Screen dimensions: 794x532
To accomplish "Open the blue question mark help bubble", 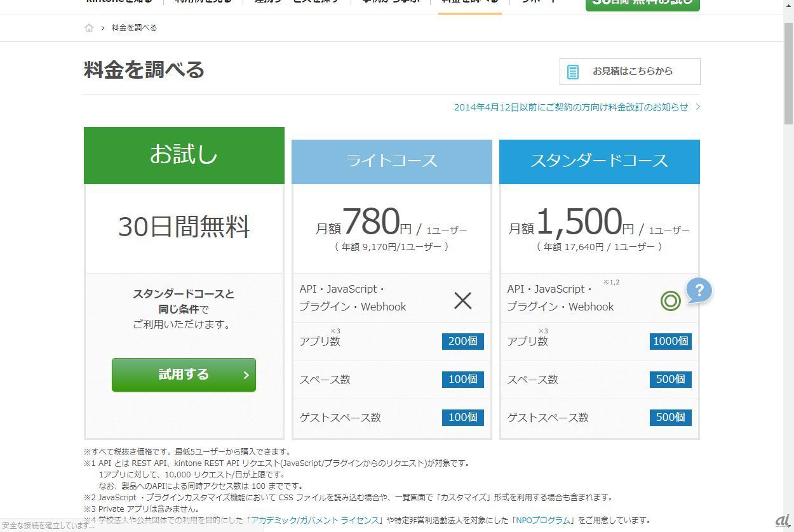I will tap(699, 291).
